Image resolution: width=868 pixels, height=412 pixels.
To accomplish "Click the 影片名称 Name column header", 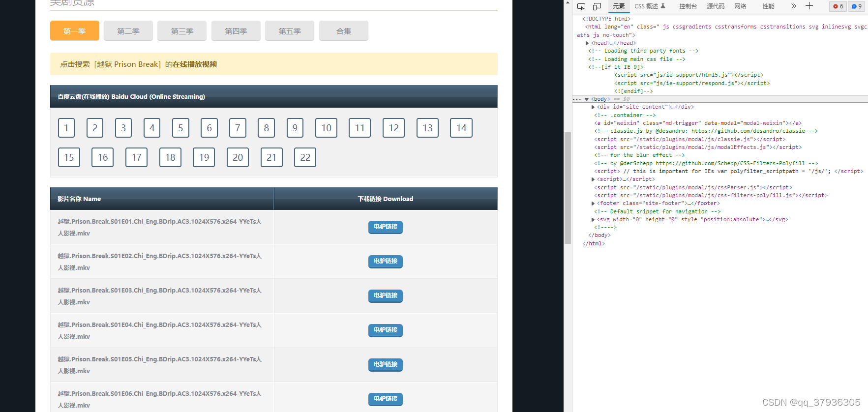I will pos(162,199).
